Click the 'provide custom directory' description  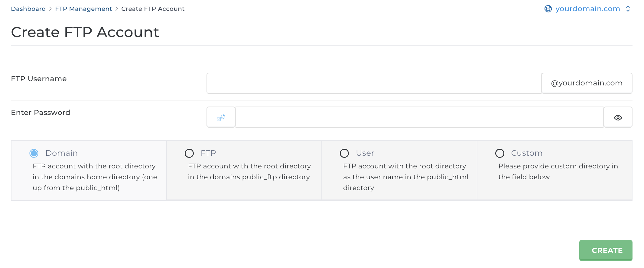point(558,172)
